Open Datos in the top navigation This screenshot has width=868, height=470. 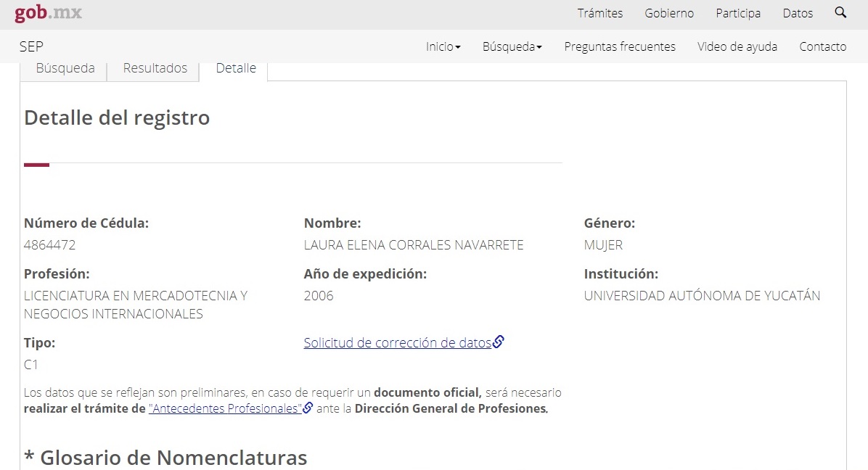tap(798, 13)
